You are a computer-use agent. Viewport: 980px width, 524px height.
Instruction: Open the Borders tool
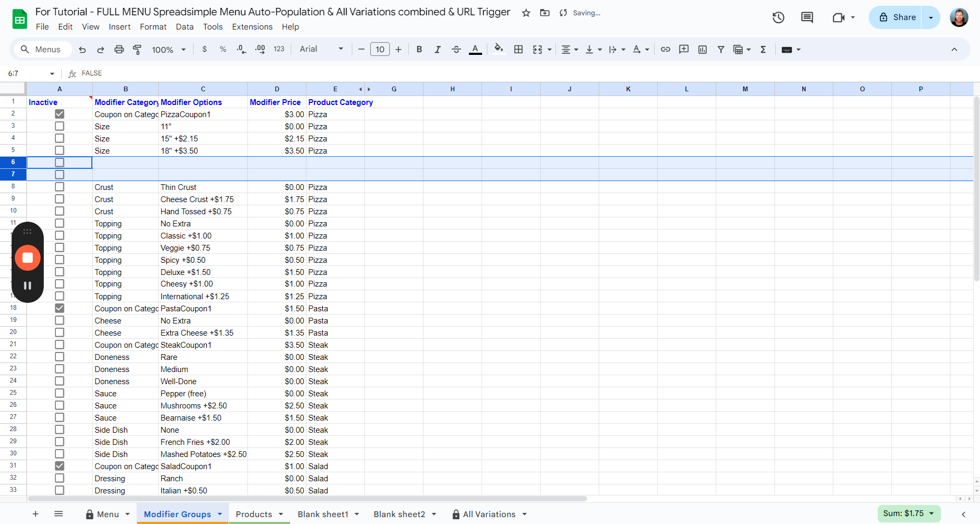(518, 50)
